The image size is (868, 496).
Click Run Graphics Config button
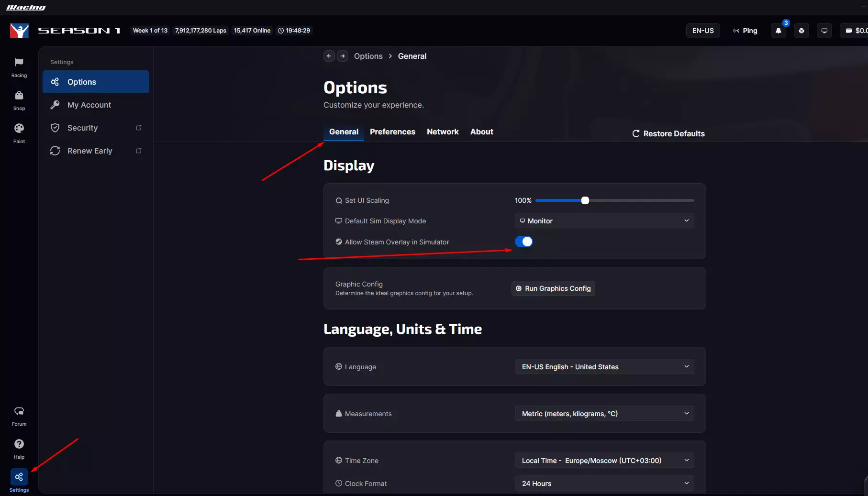[x=553, y=288]
